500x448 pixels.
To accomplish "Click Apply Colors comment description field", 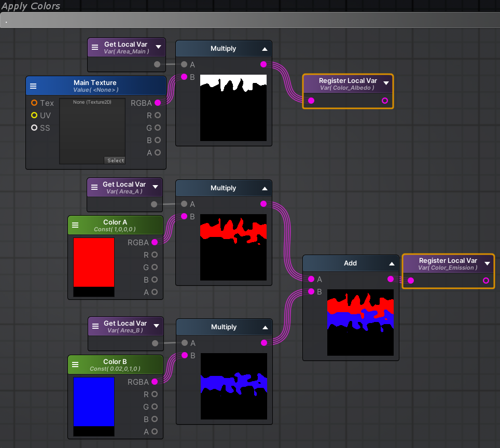I will click(250, 20).
